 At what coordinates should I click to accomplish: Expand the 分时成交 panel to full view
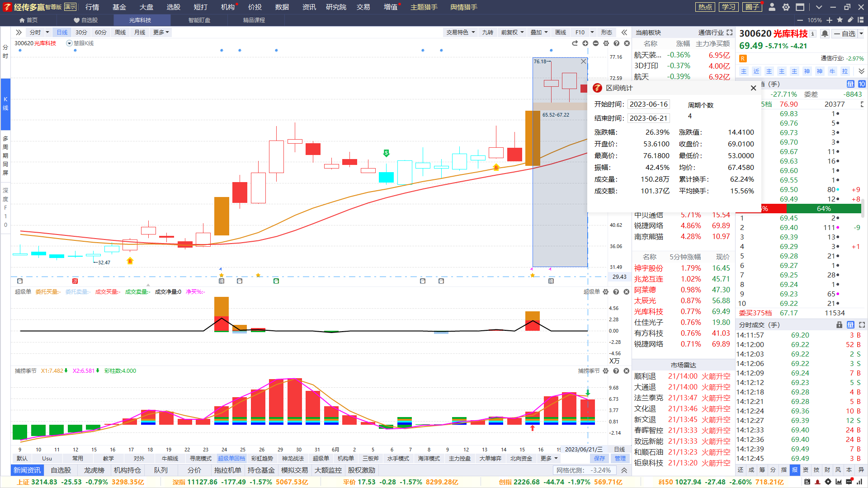click(x=862, y=325)
